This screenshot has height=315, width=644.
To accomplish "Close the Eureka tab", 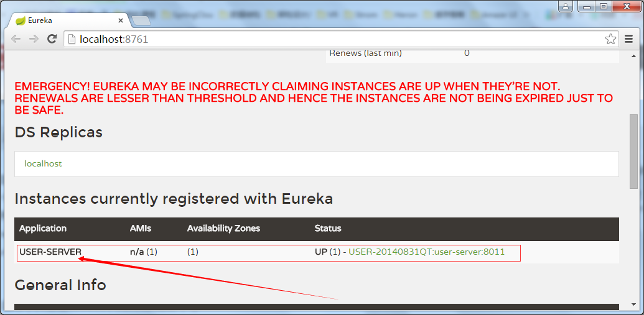I will pyautogui.click(x=120, y=21).
